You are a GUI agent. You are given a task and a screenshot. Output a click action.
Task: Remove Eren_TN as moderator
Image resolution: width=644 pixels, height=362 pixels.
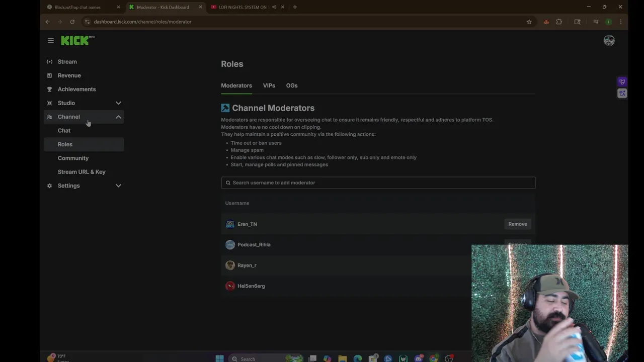tap(518, 224)
